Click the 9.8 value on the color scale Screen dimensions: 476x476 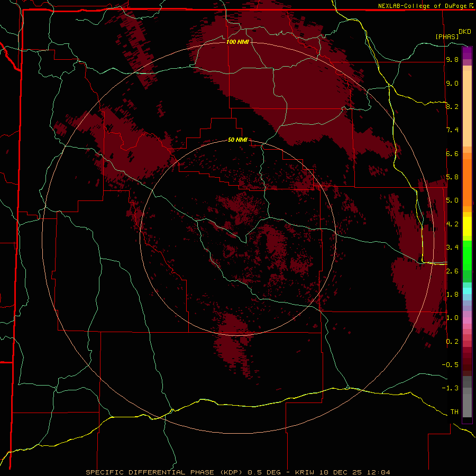pos(452,59)
